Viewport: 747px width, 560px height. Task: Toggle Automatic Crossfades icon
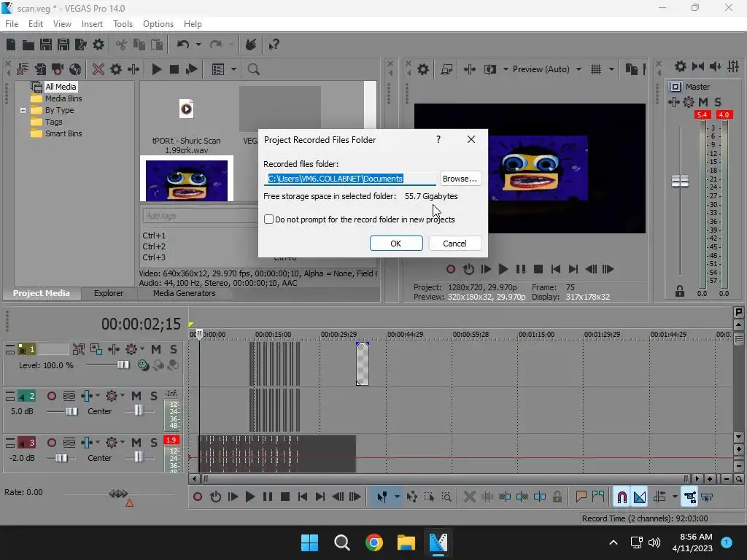pos(639,497)
